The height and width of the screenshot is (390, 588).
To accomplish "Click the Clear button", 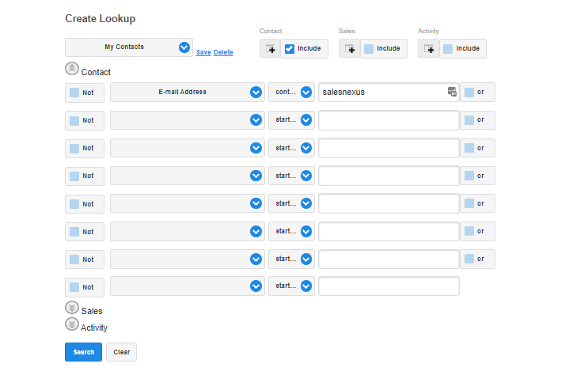I will (x=121, y=352).
